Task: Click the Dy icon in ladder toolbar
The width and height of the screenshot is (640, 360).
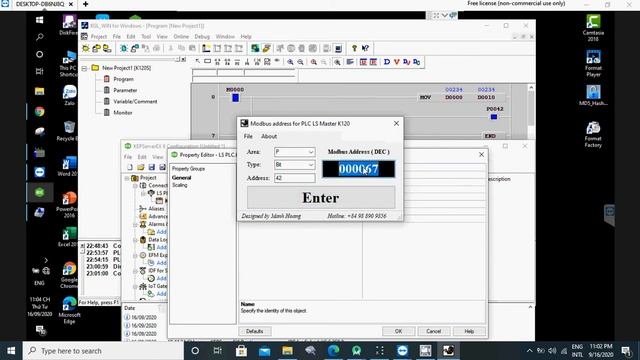Action: pyautogui.click(x=407, y=62)
